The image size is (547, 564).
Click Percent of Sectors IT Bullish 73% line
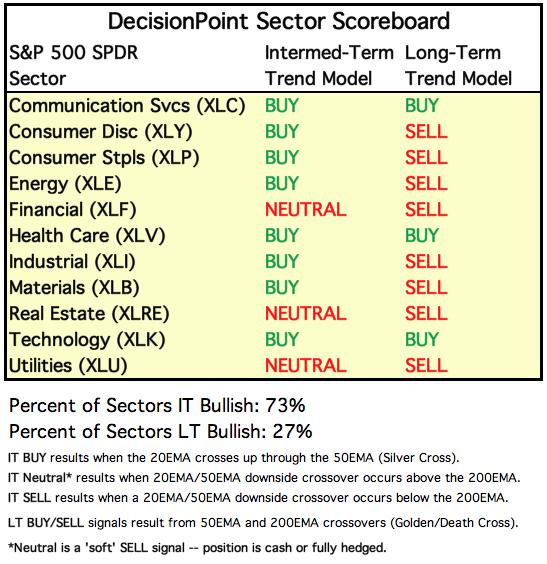pyautogui.click(x=157, y=406)
